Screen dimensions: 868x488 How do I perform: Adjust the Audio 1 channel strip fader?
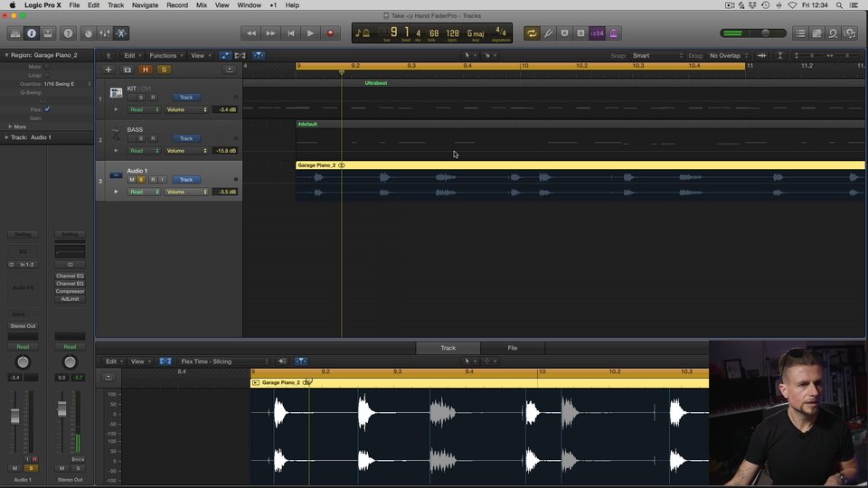(x=15, y=416)
